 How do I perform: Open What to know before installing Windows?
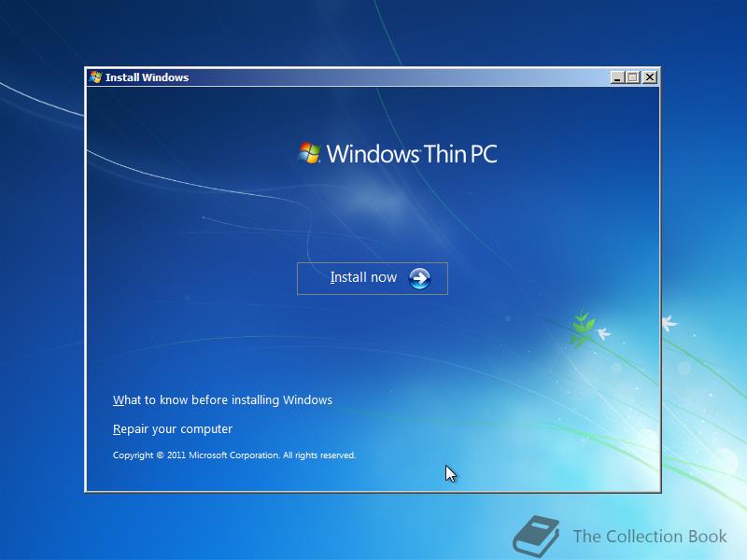click(x=222, y=400)
